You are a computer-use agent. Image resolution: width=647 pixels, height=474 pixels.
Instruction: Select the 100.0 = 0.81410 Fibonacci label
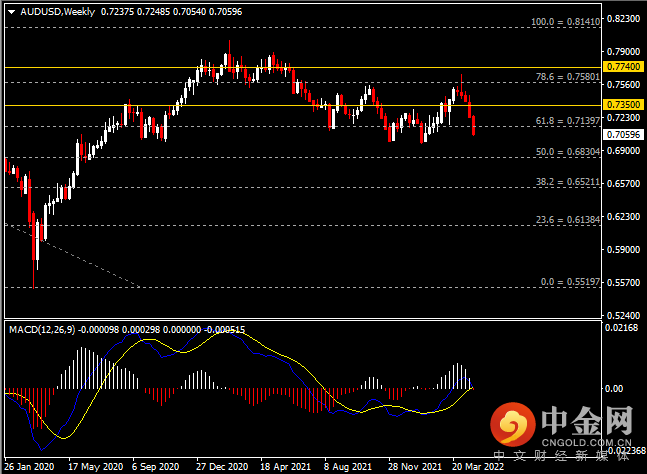tap(565, 21)
